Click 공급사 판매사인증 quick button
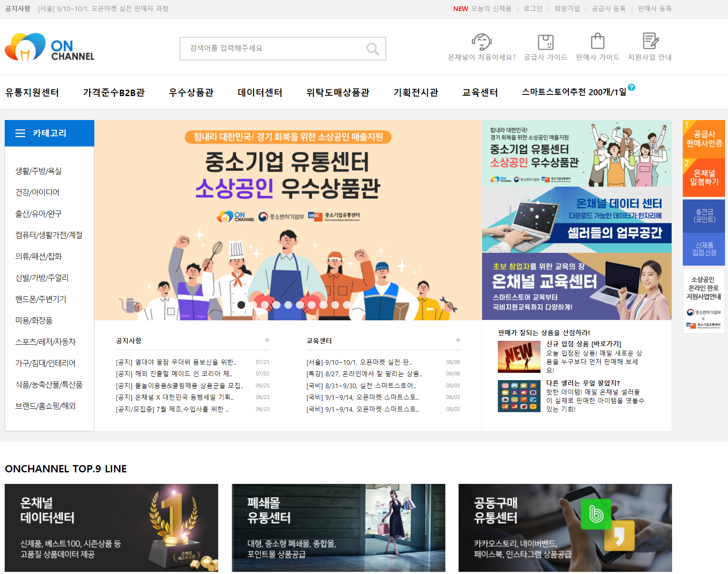This screenshot has width=728, height=574. (x=704, y=139)
